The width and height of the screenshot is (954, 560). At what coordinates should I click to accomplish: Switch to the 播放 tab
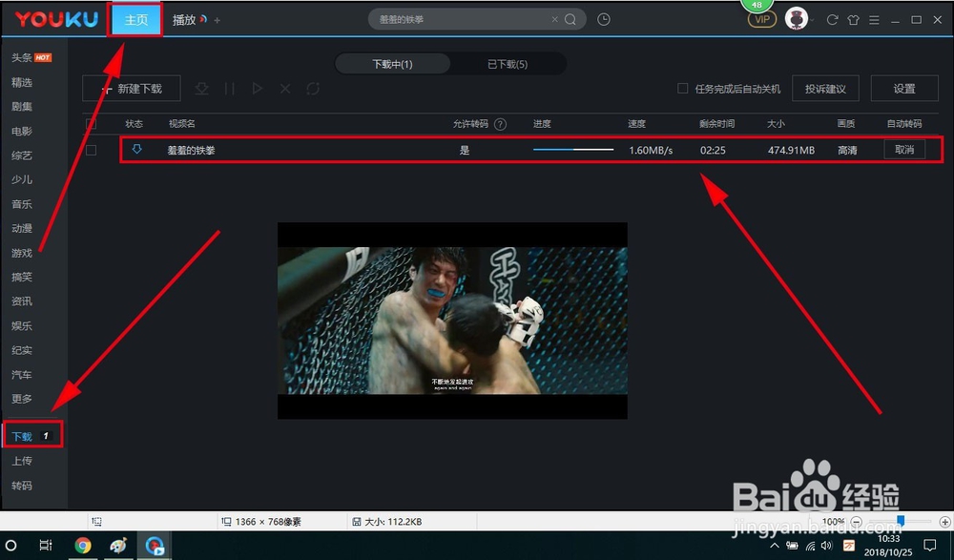(184, 20)
